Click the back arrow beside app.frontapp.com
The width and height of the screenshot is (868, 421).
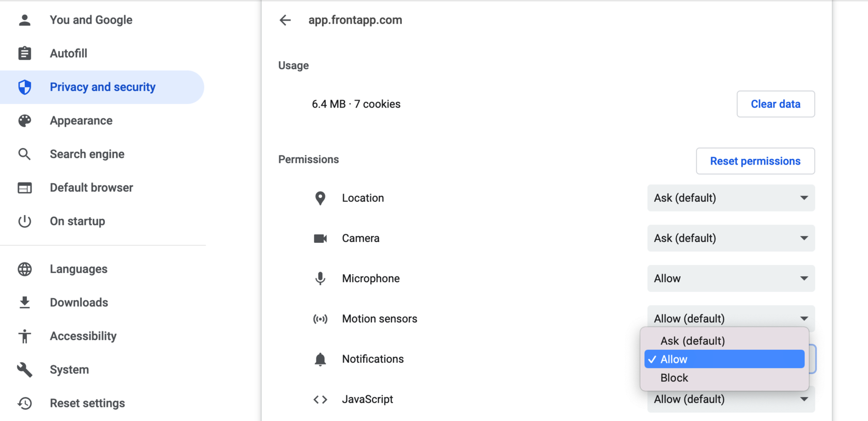point(285,20)
